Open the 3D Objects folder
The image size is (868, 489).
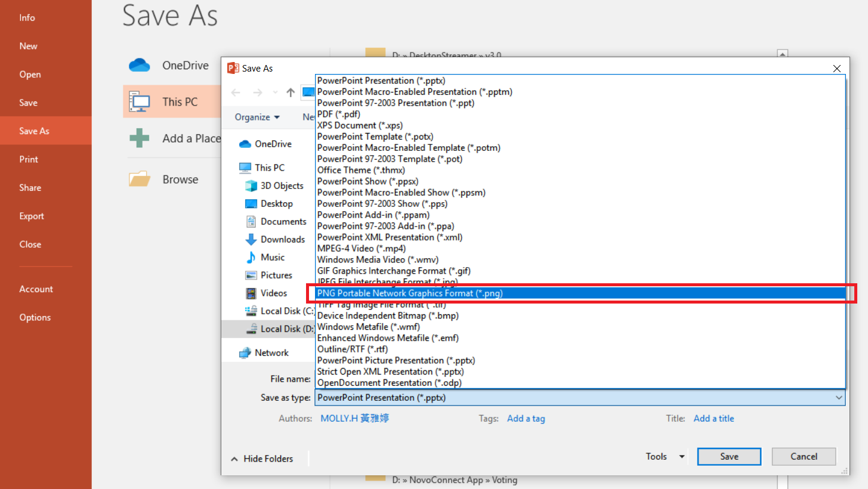[274, 185]
